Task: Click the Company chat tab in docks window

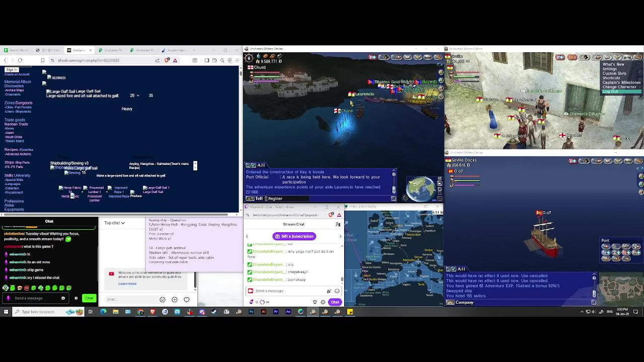Action: (x=464, y=303)
